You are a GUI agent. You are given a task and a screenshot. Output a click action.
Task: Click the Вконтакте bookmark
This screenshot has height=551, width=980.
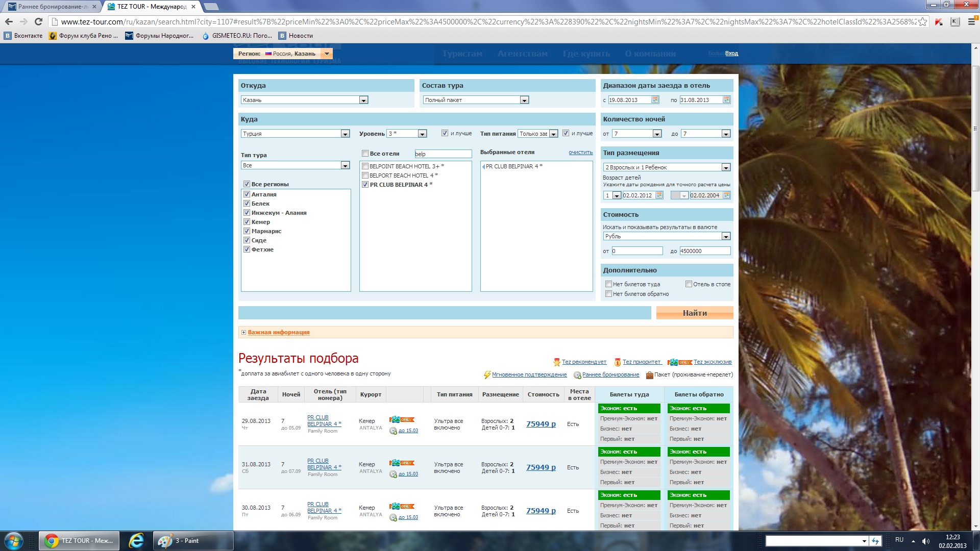pos(23,36)
